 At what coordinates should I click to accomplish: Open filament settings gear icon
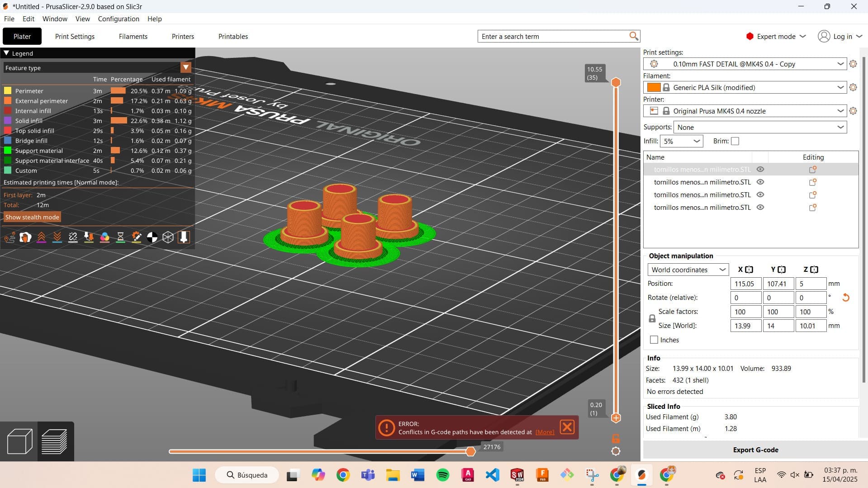853,87
